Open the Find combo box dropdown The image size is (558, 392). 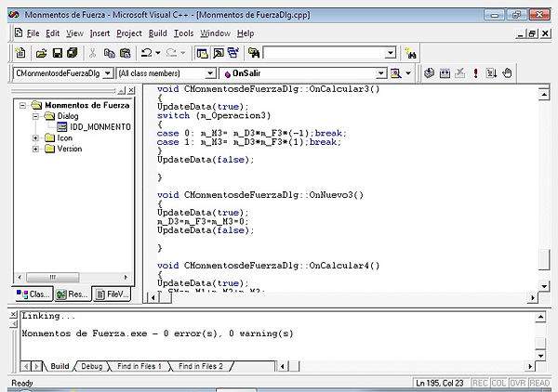391,53
